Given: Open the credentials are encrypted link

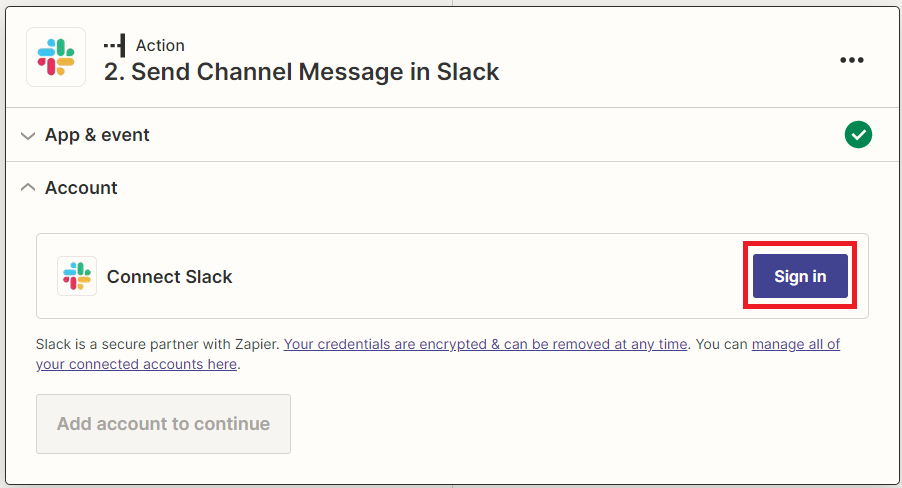Looking at the screenshot, I should point(486,344).
